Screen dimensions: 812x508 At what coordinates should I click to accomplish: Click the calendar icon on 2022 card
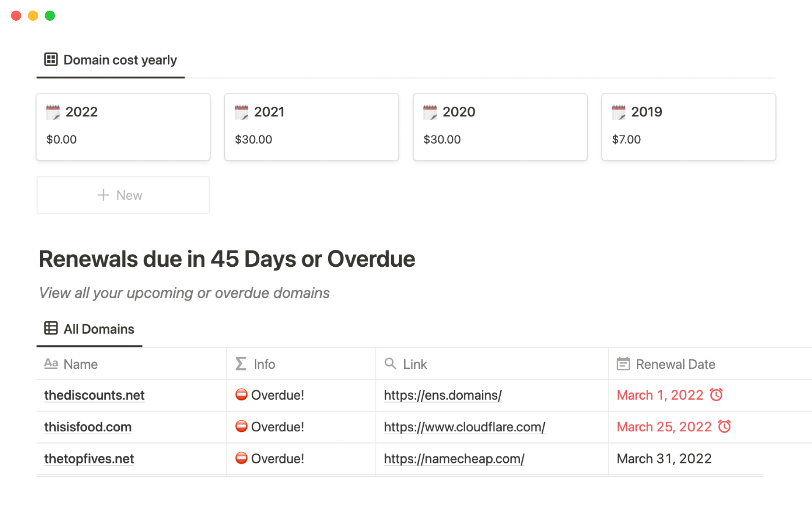(53, 112)
